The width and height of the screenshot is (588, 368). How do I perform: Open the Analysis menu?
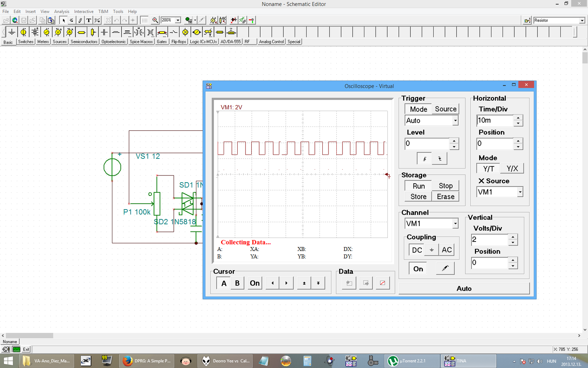click(x=61, y=11)
